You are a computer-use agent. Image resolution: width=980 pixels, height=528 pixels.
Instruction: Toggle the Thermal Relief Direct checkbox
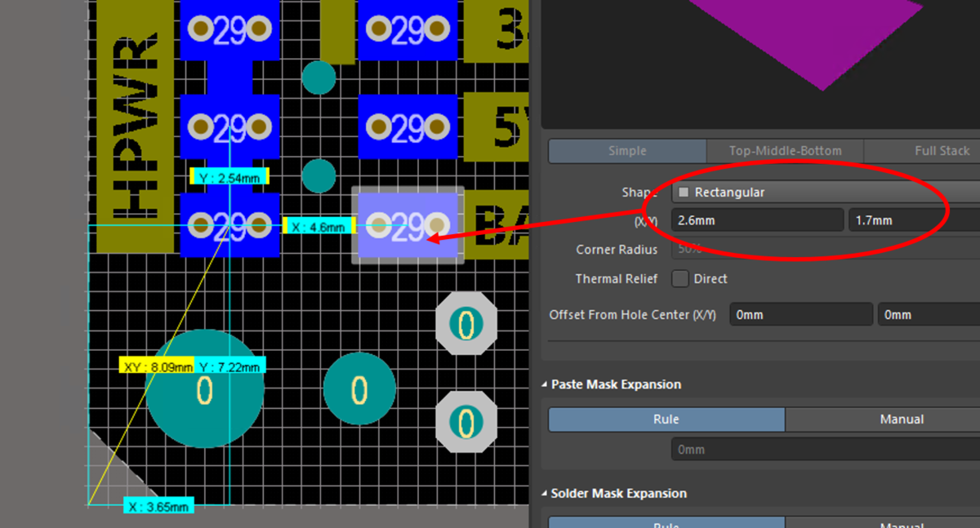click(x=679, y=278)
